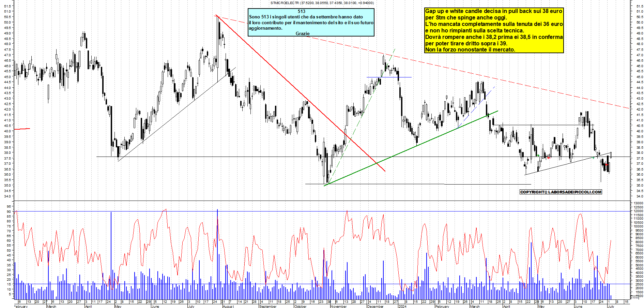Click the 42.0 value on right price axis
The image size is (644, 308).
(639, 109)
